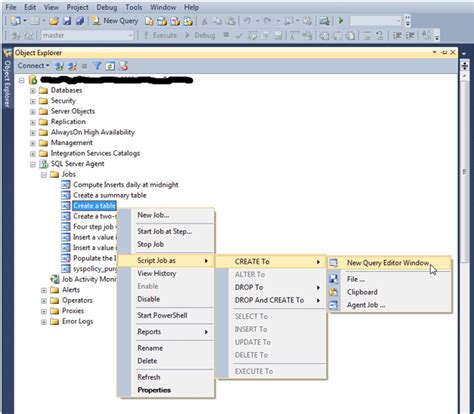Select the 'Create a summary table' job

click(x=110, y=195)
